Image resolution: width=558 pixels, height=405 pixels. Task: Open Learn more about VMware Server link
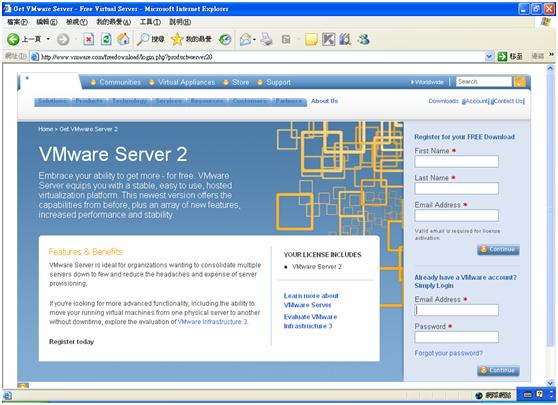tap(311, 300)
